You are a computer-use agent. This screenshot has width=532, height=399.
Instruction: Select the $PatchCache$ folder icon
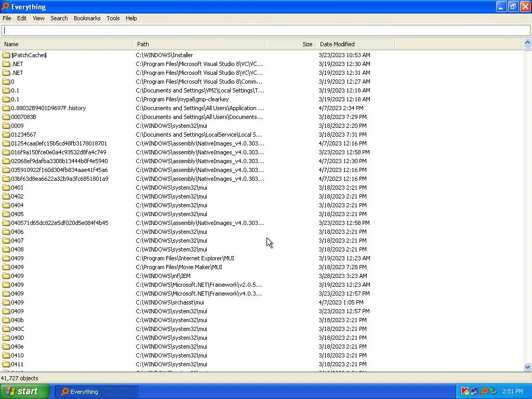tap(6, 55)
